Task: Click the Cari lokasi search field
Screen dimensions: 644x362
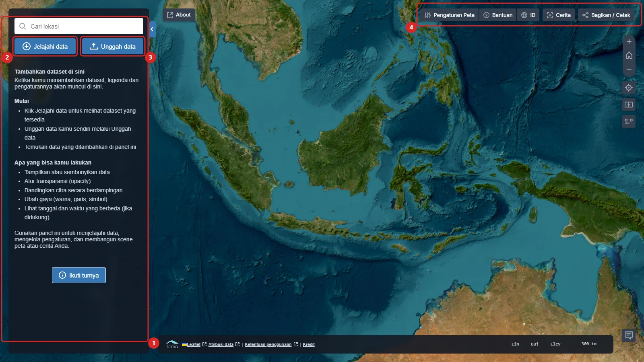Action: (x=79, y=26)
